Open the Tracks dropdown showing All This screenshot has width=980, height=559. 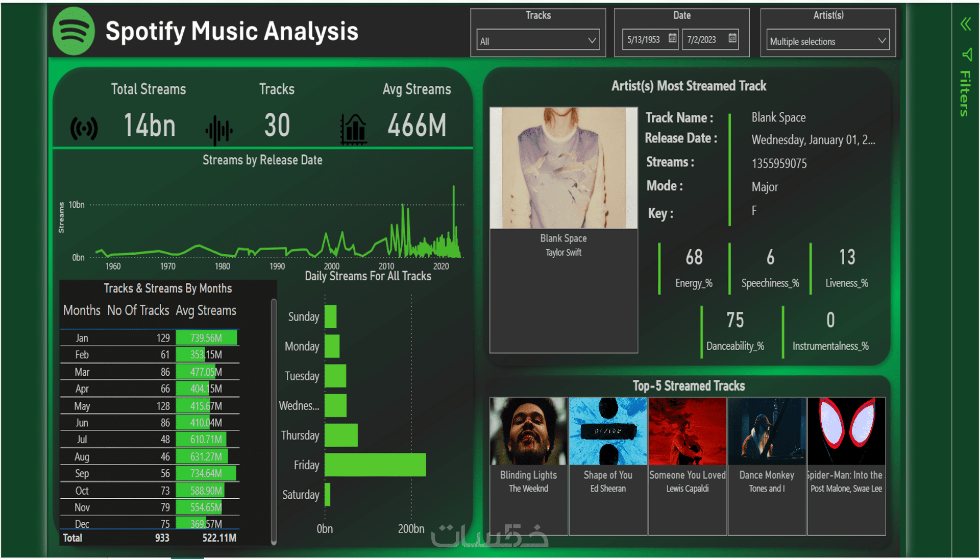pyautogui.click(x=538, y=41)
